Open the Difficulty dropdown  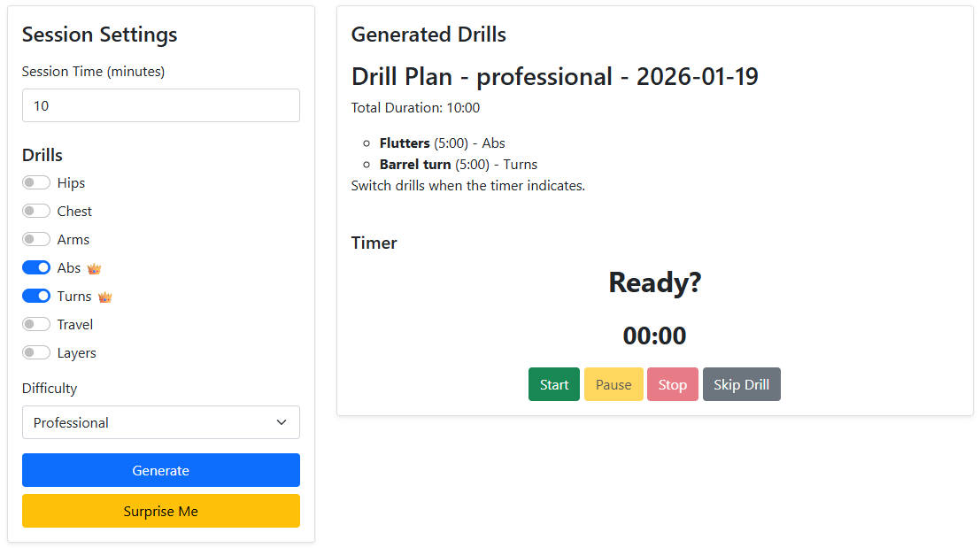(x=160, y=422)
